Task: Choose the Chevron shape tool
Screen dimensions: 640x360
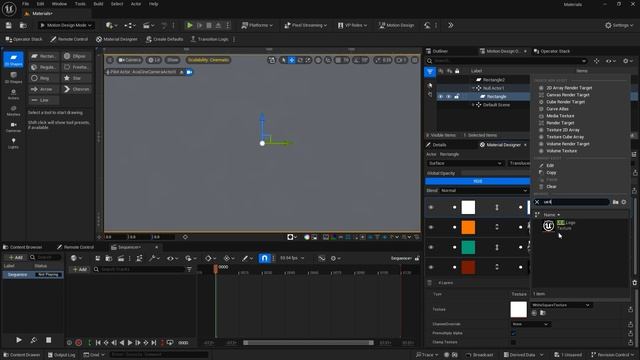Action: pos(76,89)
